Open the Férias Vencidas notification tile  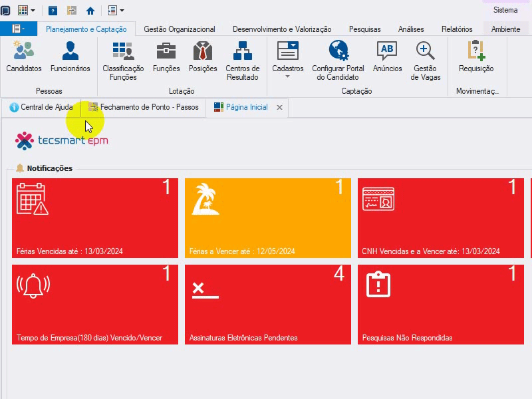click(x=95, y=218)
